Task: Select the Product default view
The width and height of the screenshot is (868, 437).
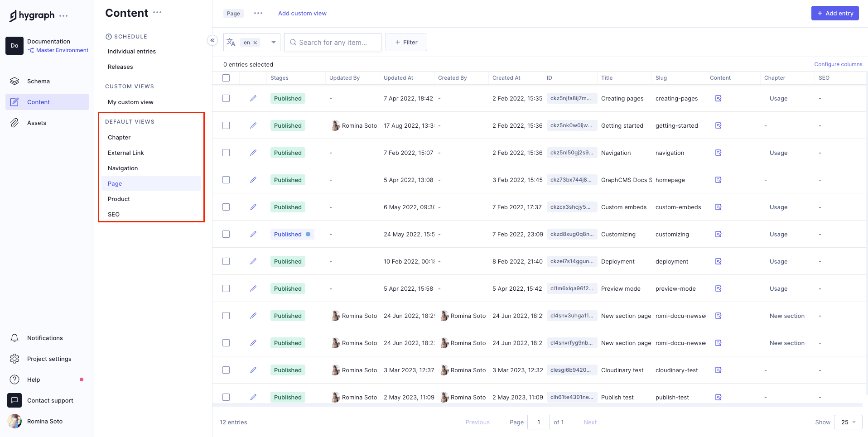Action: (118, 199)
